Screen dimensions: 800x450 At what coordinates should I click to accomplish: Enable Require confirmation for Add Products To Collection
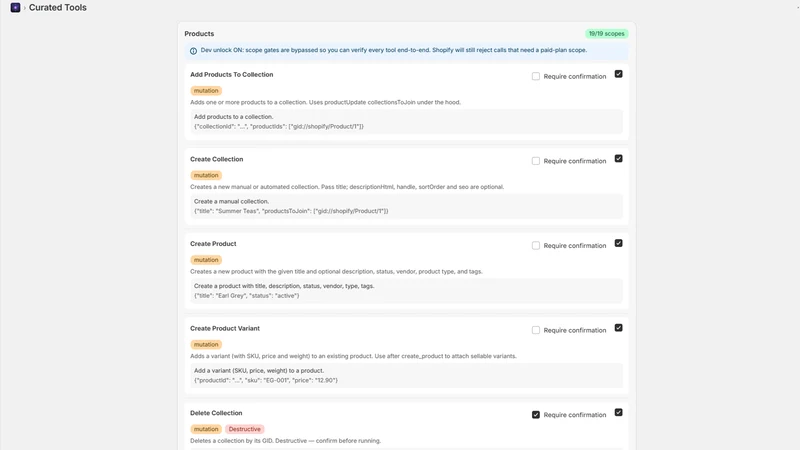pyautogui.click(x=536, y=77)
